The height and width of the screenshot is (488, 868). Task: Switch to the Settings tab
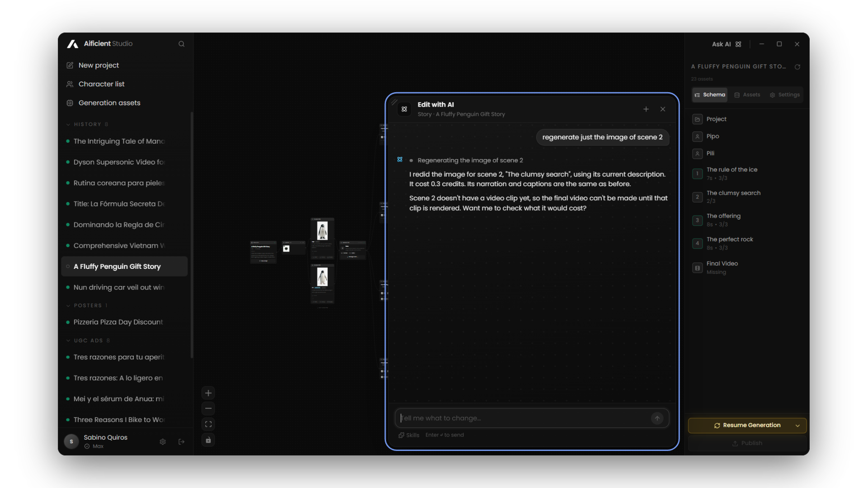coord(785,95)
